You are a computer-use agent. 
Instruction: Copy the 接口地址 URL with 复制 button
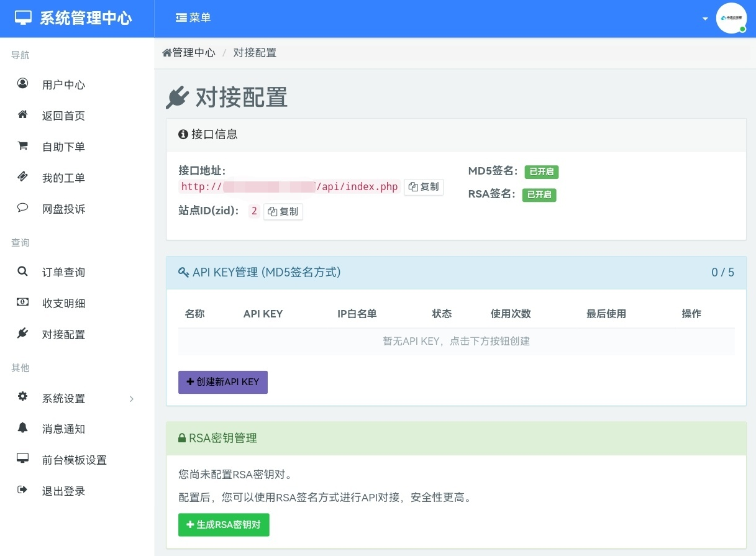click(x=424, y=187)
